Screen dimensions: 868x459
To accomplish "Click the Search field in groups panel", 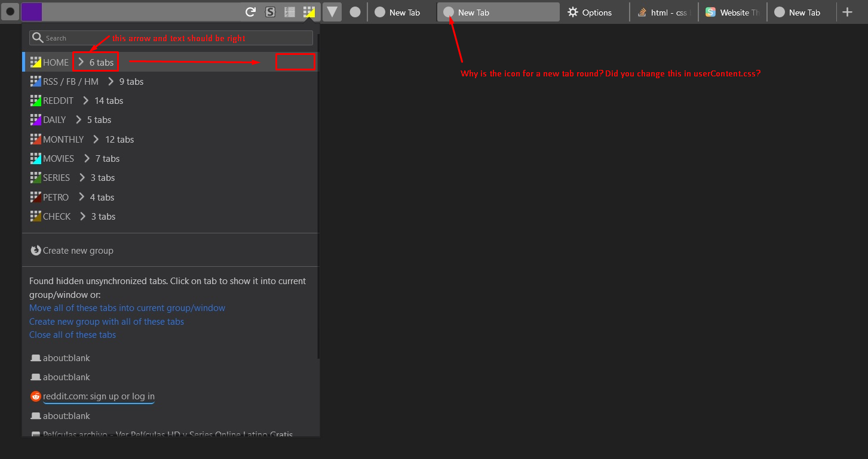I will [171, 38].
